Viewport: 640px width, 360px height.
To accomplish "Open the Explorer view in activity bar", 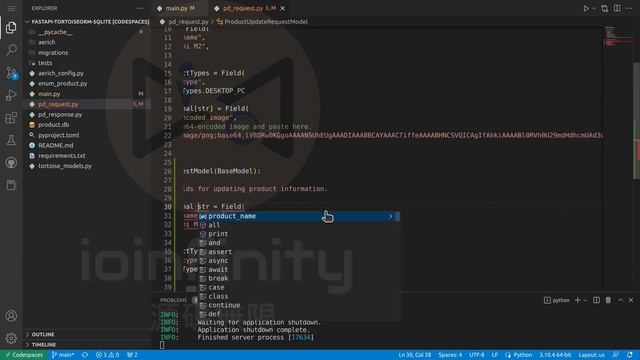I will 11,28.
